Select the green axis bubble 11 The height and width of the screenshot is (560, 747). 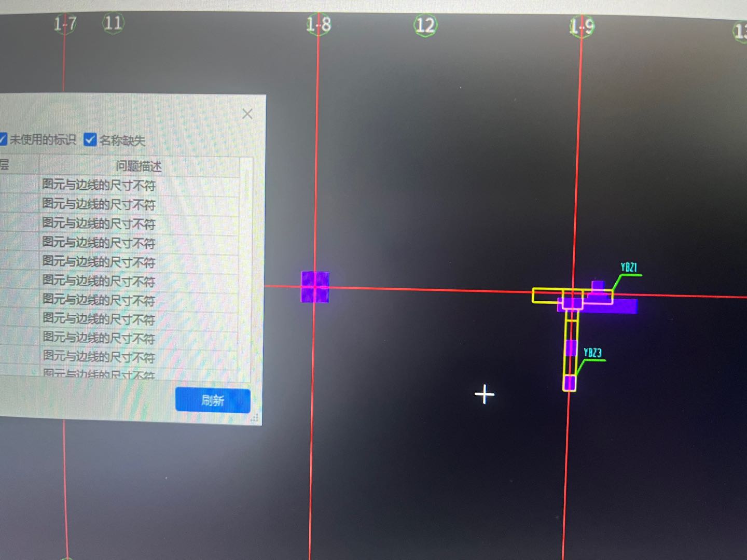[x=113, y=23]
